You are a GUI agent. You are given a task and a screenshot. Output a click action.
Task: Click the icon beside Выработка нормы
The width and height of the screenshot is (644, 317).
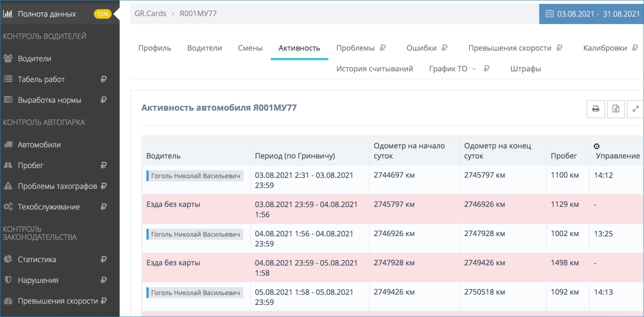tap(8, 100)
